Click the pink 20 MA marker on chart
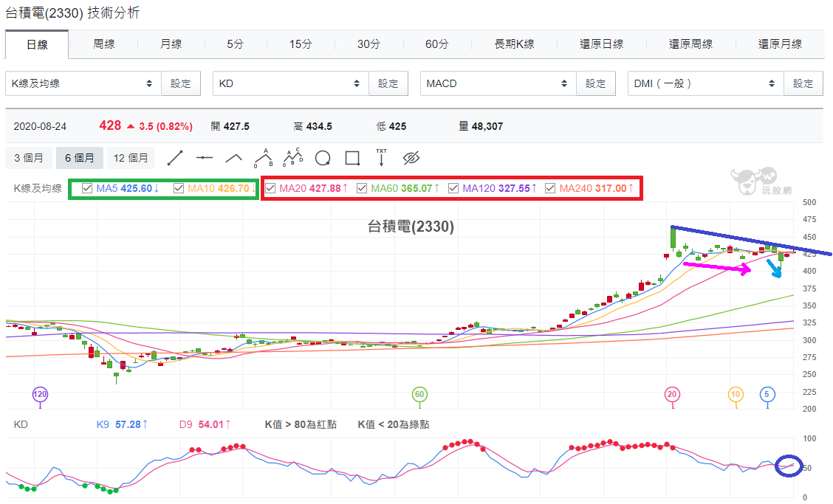Screen dimensions: 833x504 672,395
